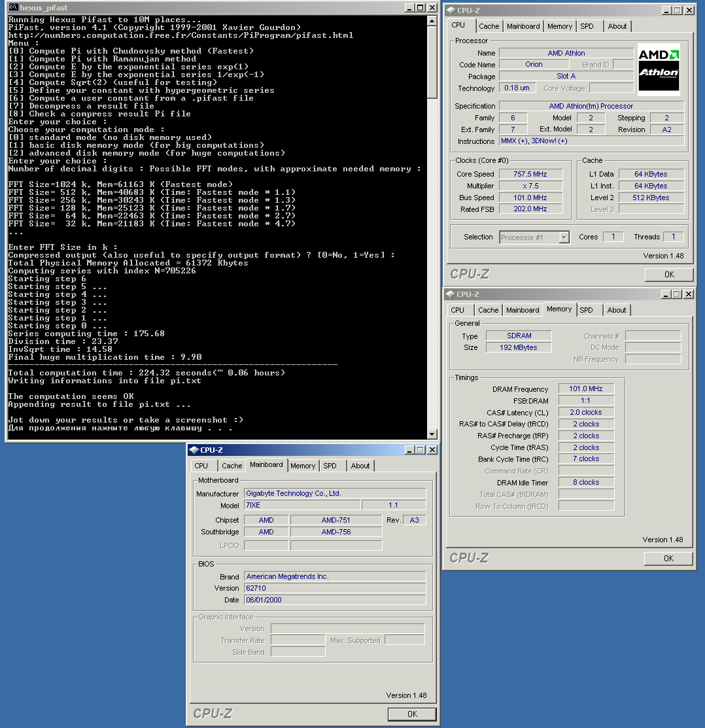The width and height of the screenshot is (705, 728).
Task: Click the Bank Cycle Time 7 clocks value
Action: 586,459
